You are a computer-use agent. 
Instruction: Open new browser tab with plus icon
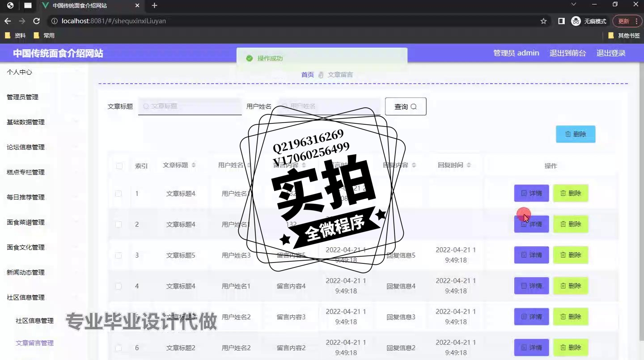(x=155, y=5)
